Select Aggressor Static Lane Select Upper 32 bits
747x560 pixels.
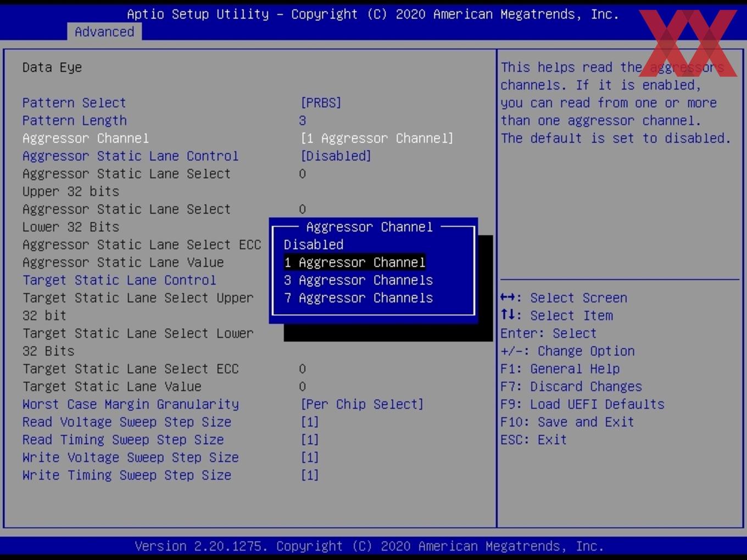[126, 183]
